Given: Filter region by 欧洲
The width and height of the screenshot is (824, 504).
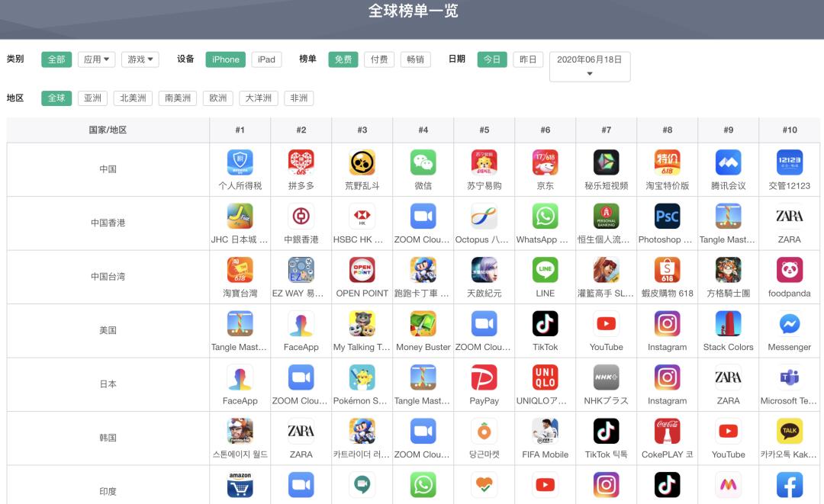Looking at the screenshot, I should [217, 98].
